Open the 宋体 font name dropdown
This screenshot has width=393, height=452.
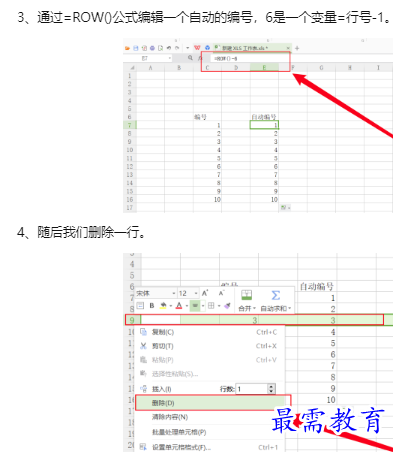tap(174, 293)
